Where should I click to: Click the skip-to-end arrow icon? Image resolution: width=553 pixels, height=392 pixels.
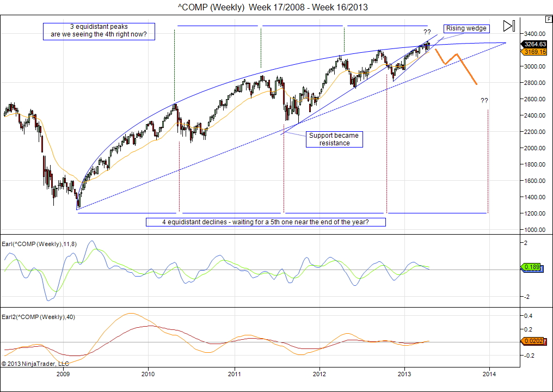[x=509, y=26]
